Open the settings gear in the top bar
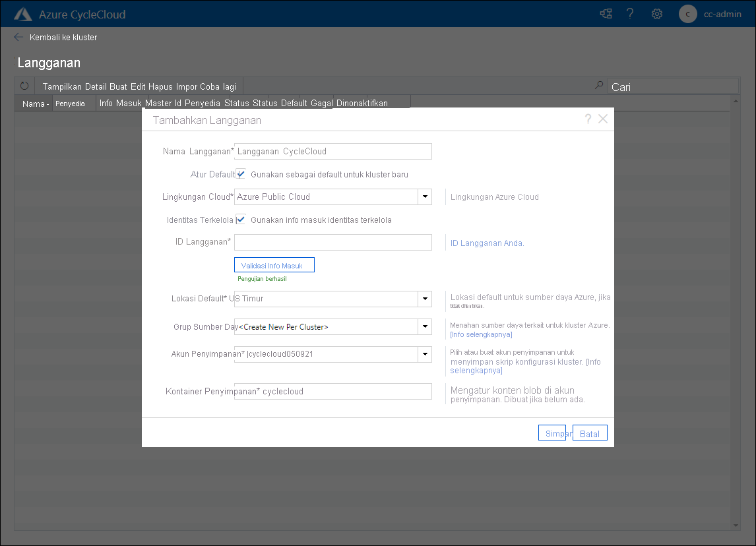756x546 pixels. point(656,13)
